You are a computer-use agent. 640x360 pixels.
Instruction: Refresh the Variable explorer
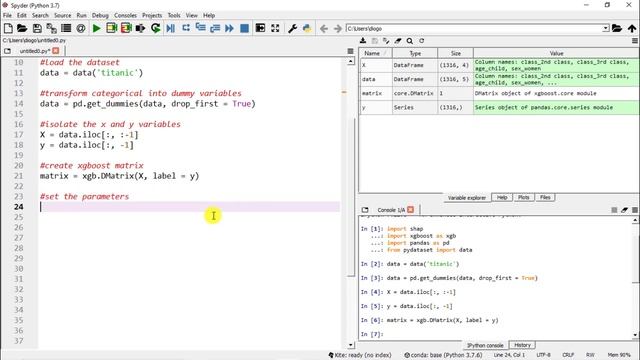[x=422, y=41]
